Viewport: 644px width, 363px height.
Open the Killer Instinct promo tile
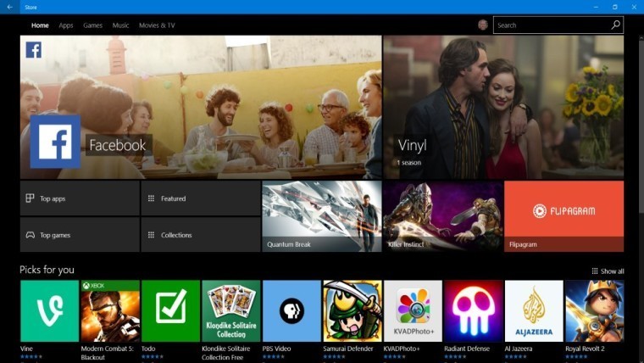coord(442,216)
